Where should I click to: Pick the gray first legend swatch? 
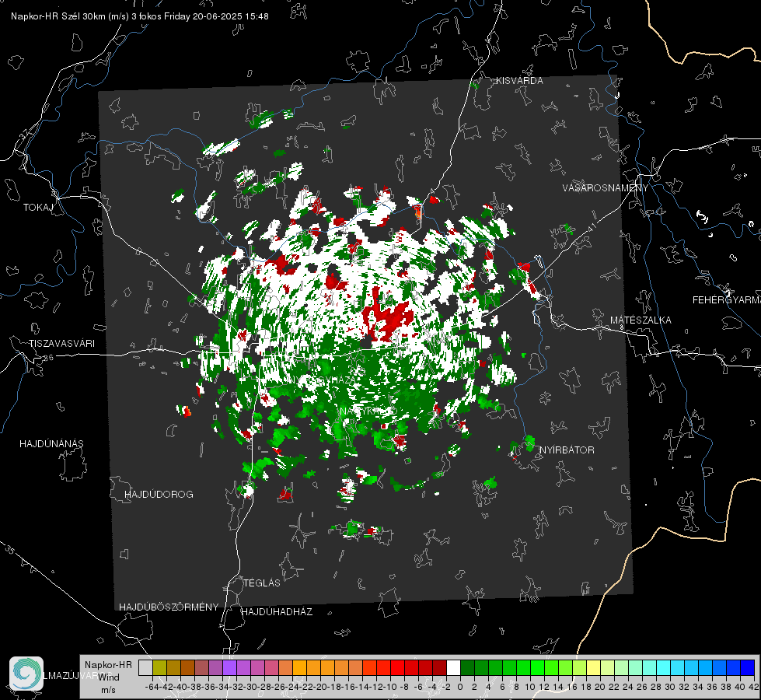145,667
